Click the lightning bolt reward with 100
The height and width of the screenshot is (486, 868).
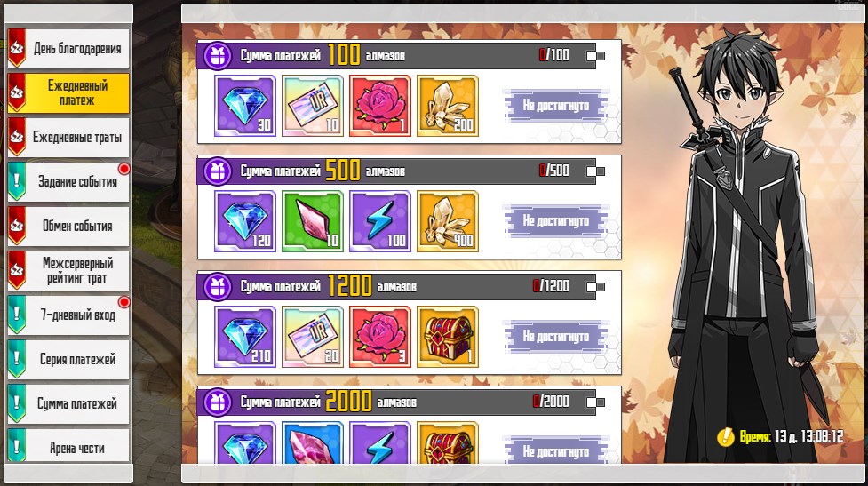click(379, 221)
